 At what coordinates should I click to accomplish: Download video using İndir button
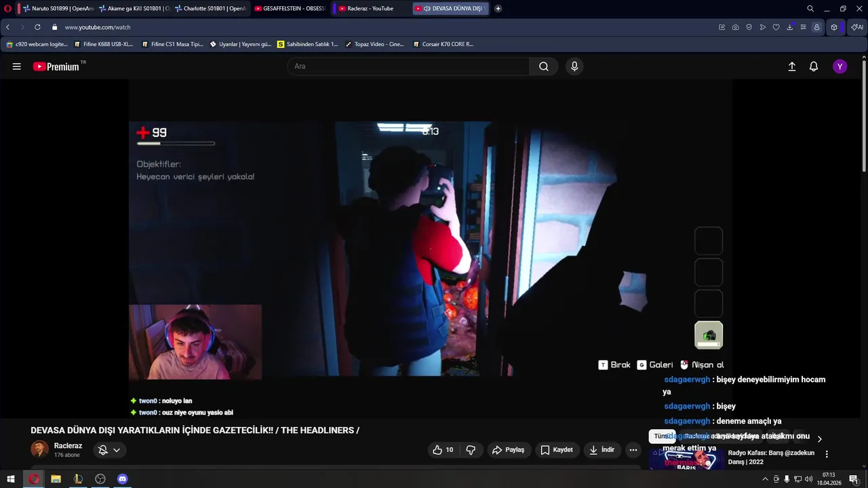click(x=602, y=450)
